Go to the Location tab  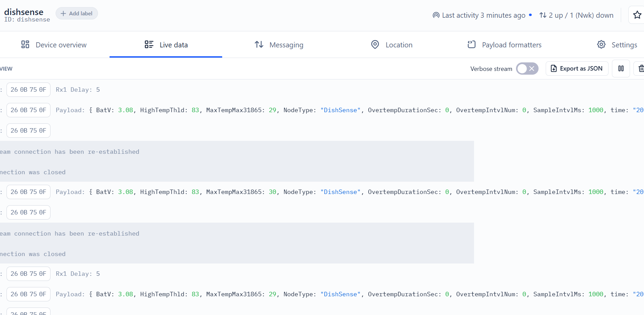[391, 45]
